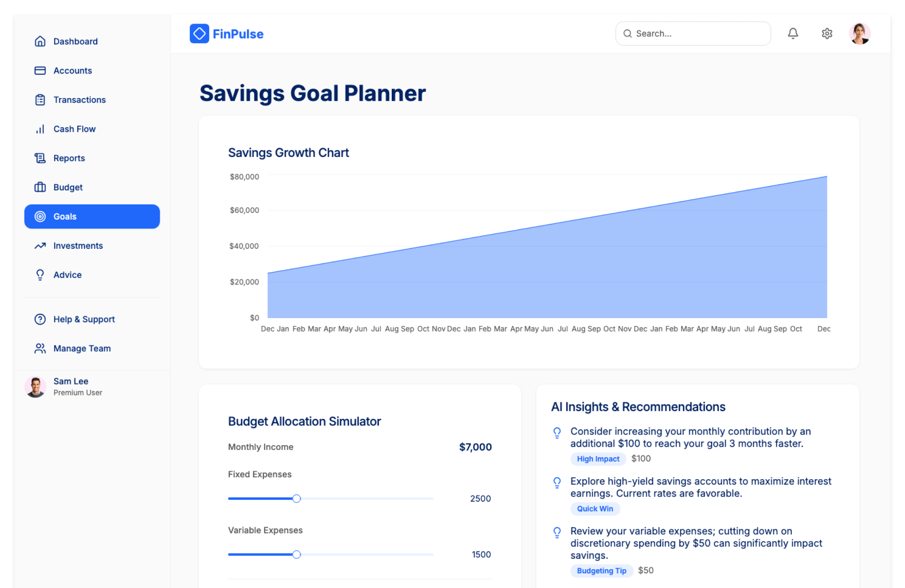Viewport: 905px width, 588px height.
Task: Click the Fixed Expenses slider handle
Action: pyautogui.click(x=296, y=498)
